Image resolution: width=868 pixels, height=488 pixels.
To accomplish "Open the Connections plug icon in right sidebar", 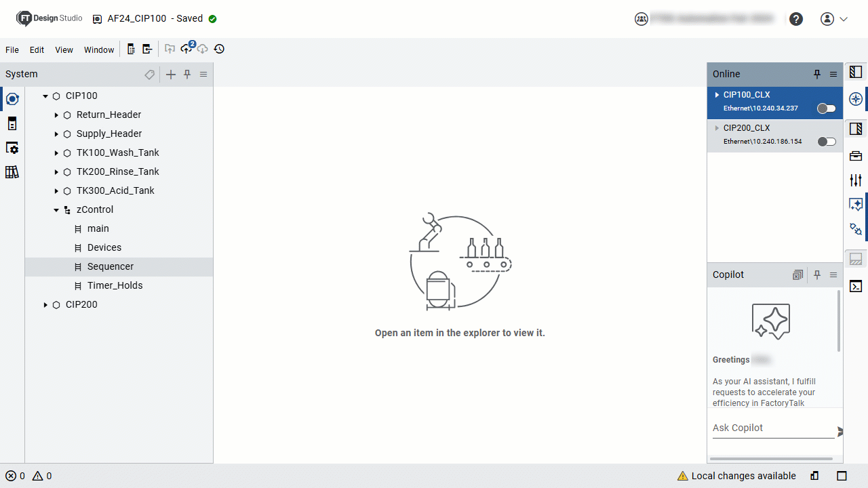I will click(856, 229).
